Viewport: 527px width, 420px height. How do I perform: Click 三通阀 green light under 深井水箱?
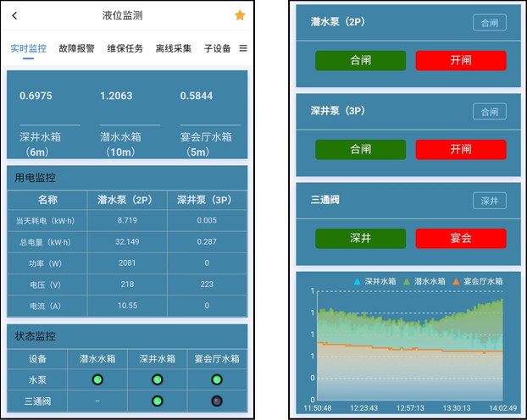[156, 401]
